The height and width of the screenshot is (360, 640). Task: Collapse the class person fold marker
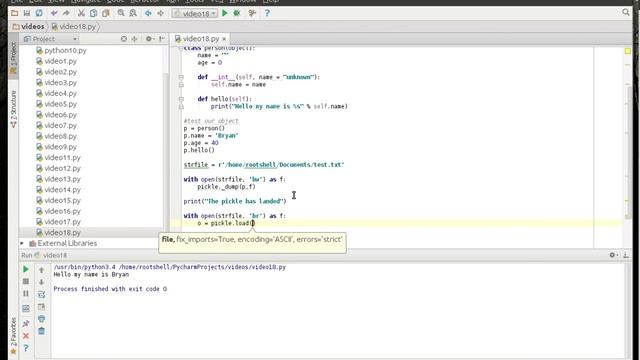tap(181, 48)
